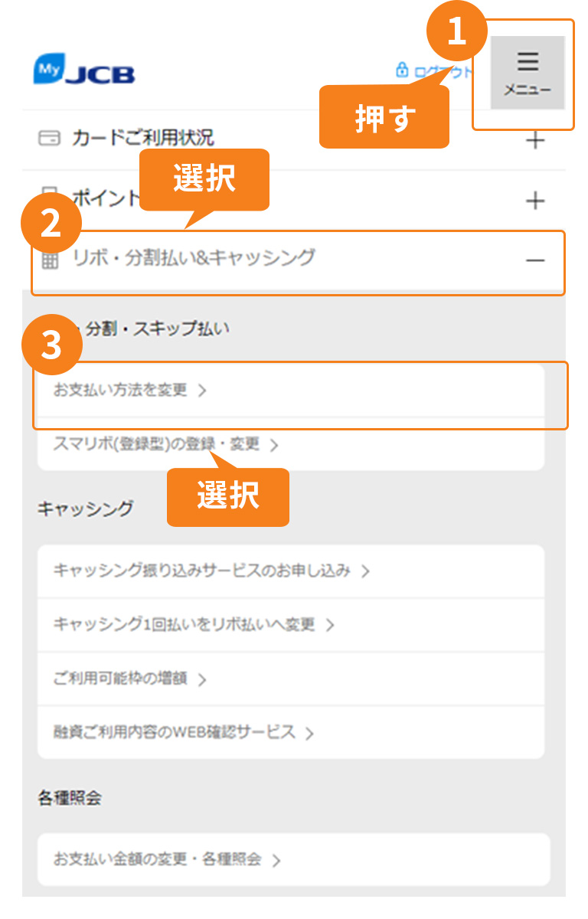Open 融資ご利用内容のWEB確認サービス

click(291, 732)
